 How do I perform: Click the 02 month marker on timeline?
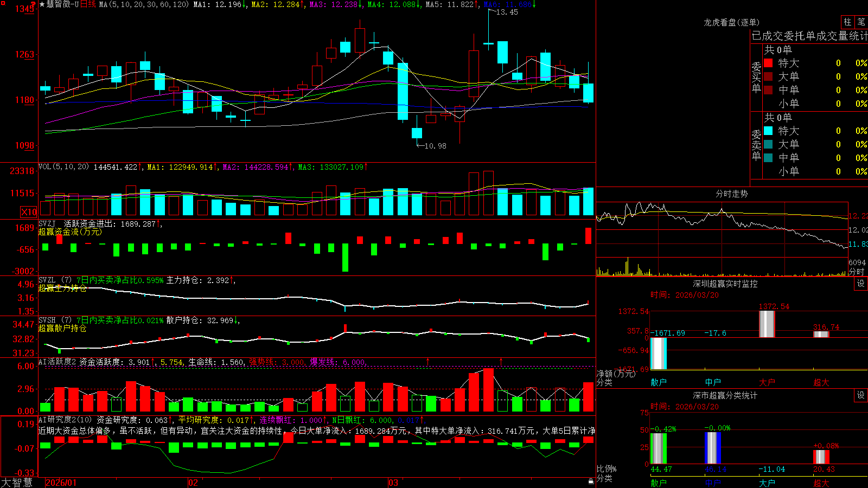pos(193,483)
